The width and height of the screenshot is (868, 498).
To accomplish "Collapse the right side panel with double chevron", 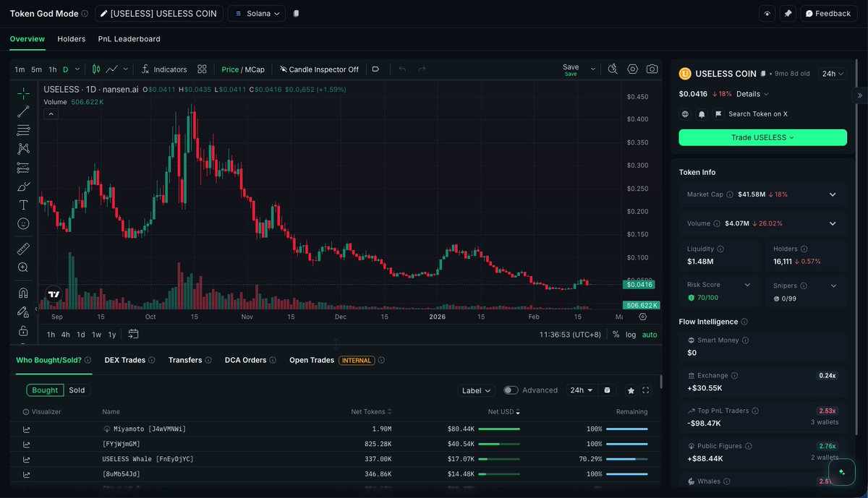I will pyautogui.click(x=860, y=95).
